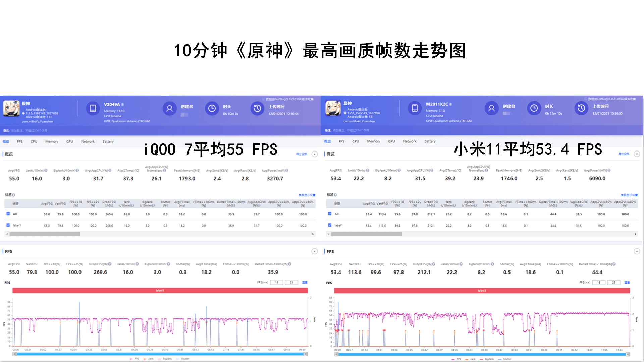Click help icon beside Drop(FPS)[/h] value 269.6
The height and width of the screenshot is (362, 644).
[x=110, y=264]
